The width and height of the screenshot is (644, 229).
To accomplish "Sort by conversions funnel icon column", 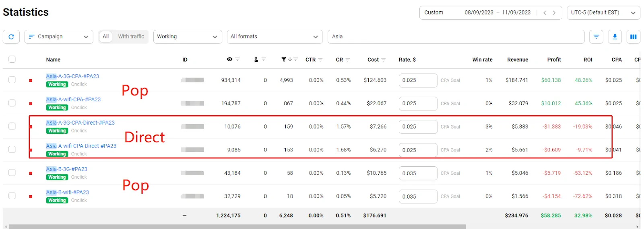I will pos(284,59).
